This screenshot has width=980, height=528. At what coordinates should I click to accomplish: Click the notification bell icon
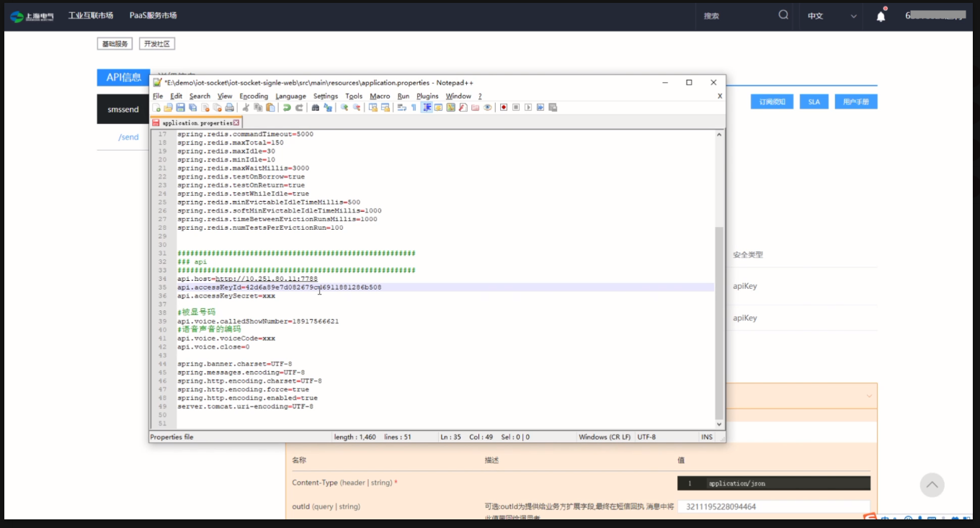881,16
